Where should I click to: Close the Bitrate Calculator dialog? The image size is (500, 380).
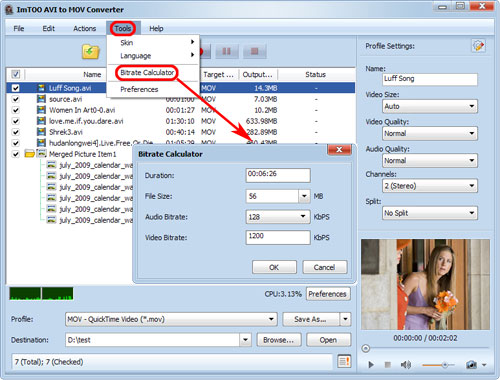[x=339, y=150]
